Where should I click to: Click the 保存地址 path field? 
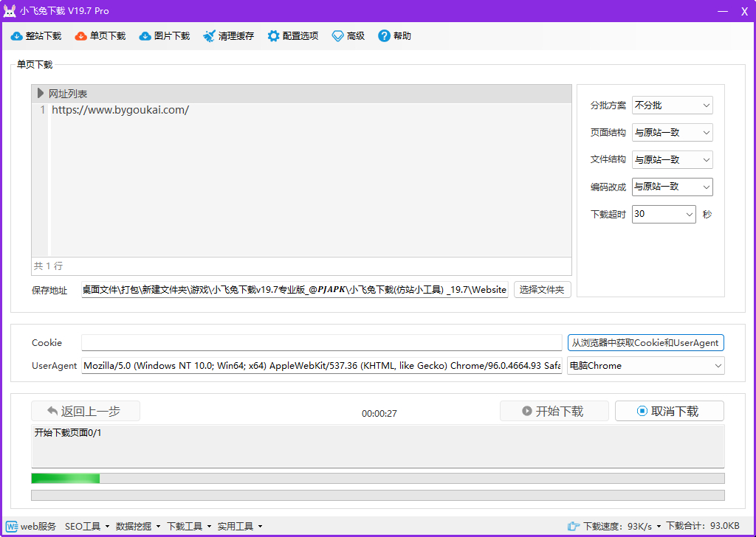coord(295,290)
